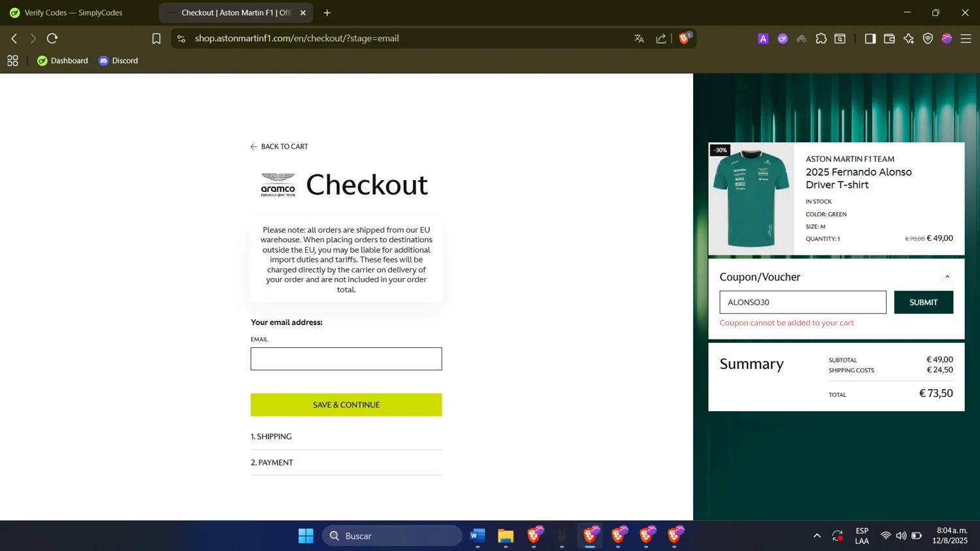The width and height of the screenshot is (980, 551).
Task: Reload the checkout page
Action: (x=52, y=39)
